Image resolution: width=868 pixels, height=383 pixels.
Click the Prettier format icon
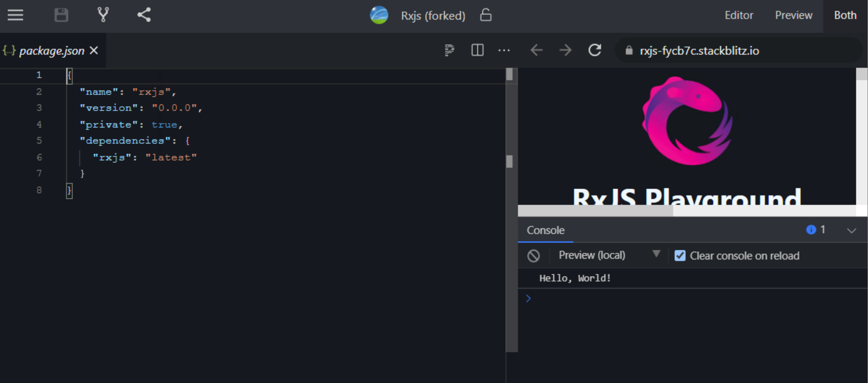pos(449,50)
